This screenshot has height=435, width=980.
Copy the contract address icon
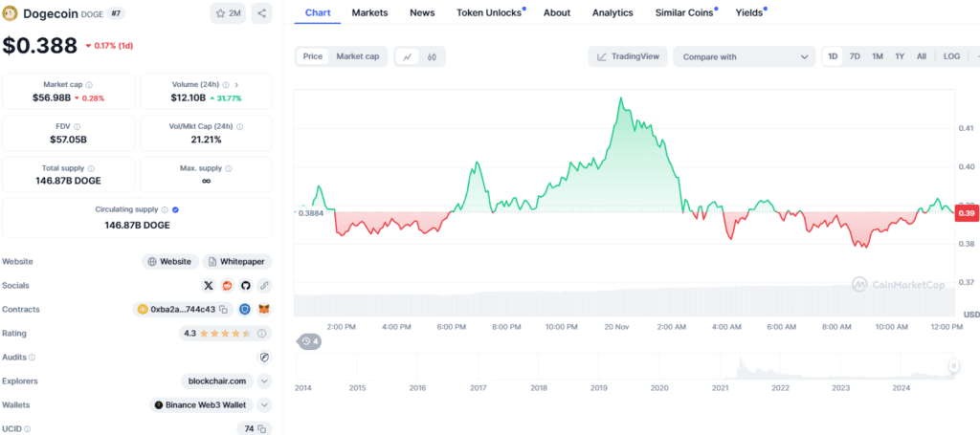(223, 309)
